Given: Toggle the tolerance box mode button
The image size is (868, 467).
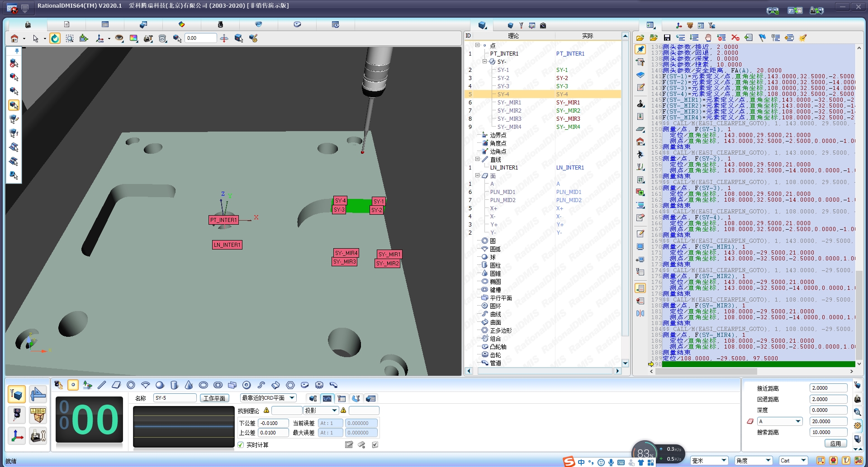Looking at the screenshot, I should click(x=38, y=415).
